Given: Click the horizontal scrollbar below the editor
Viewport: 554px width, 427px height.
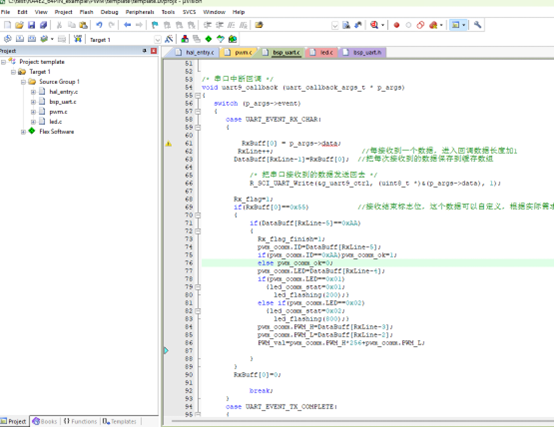Looking at the screenshot, I should (x=360, y=421).
